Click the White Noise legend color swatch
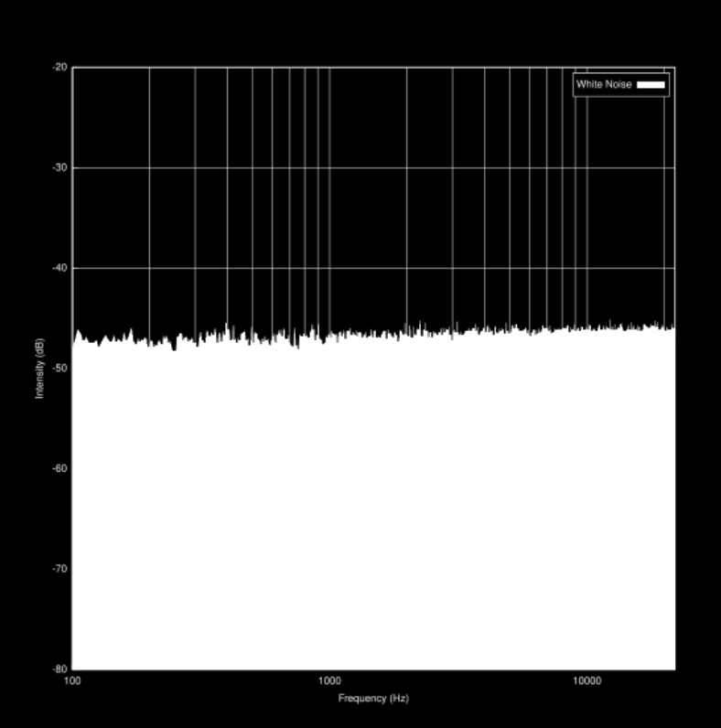This screenshot has height=728, width=721. (651, 85)
